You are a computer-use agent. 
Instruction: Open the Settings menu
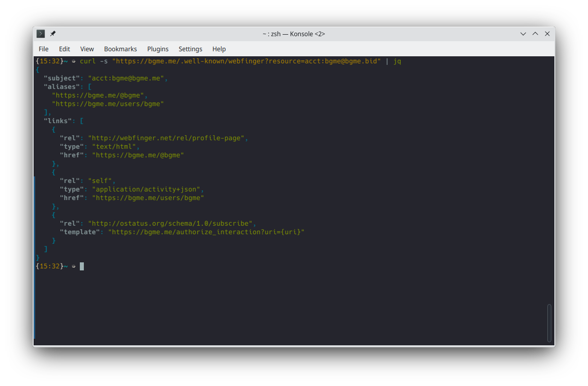[x=190, y=49]
